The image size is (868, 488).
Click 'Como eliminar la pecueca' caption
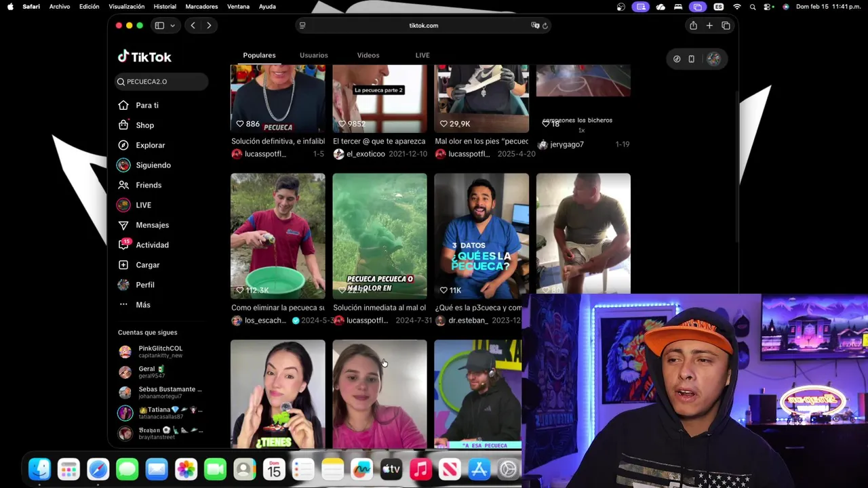tap(278, 308)
